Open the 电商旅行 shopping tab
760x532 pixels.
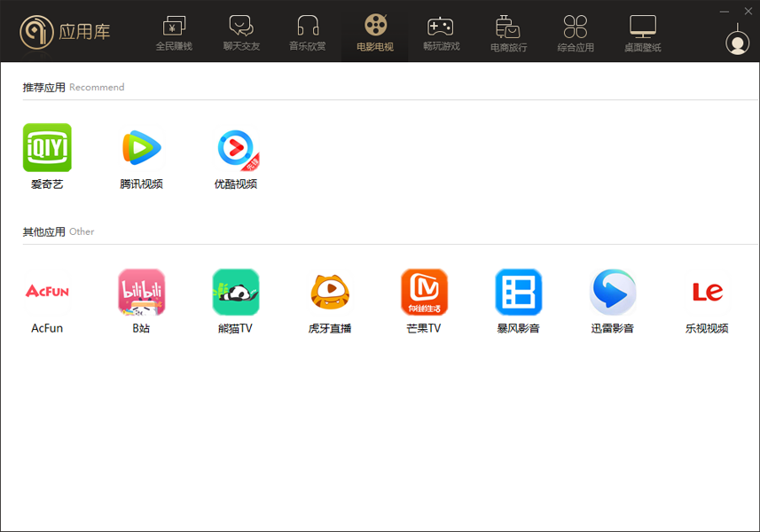point(508,33)
